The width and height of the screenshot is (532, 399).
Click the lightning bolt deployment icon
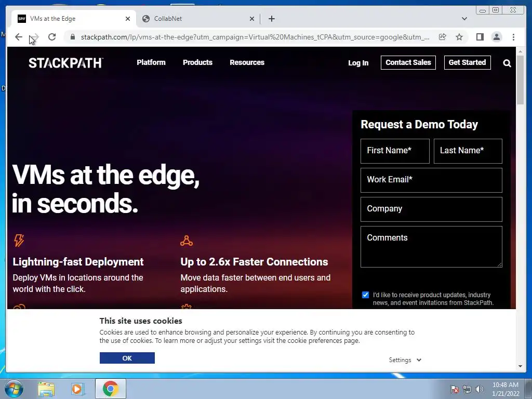pyautogui.click(x=19, y=240)
